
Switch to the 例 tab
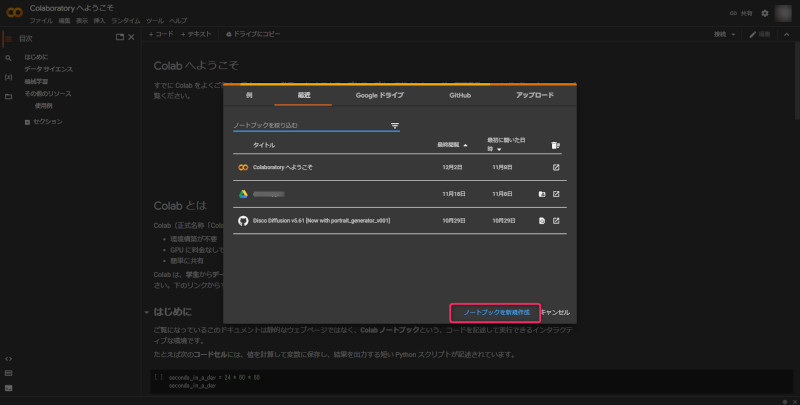pos(249,95)
